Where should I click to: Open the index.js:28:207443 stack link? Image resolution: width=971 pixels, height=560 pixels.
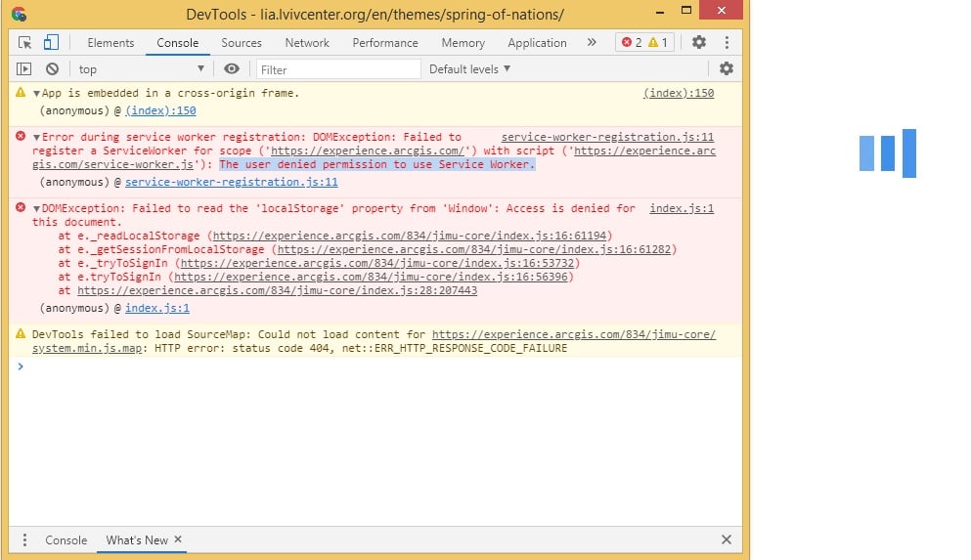[278, 290]
